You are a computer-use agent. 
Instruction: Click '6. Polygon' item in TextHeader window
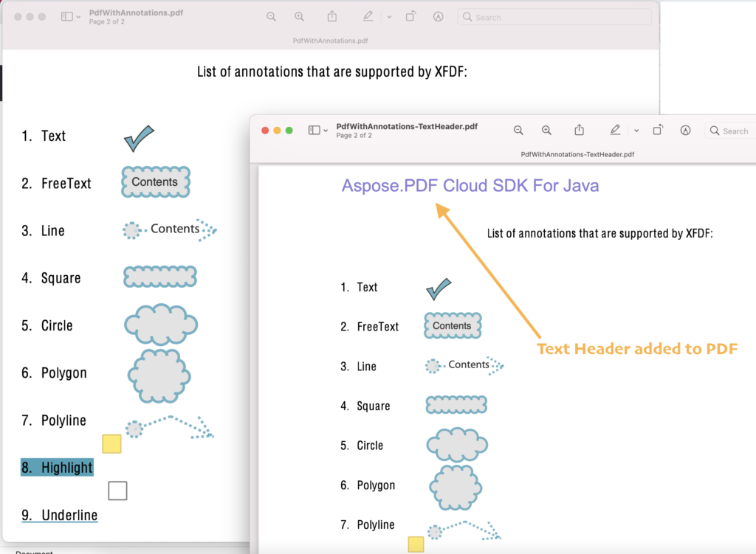(x=368, y=485)
